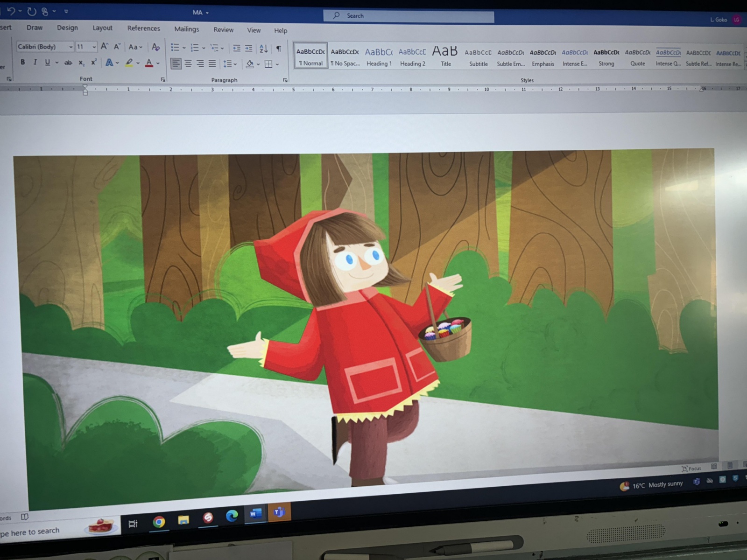Open the References tab
Viewport: 747px width, 560px height.
point(144,28)
